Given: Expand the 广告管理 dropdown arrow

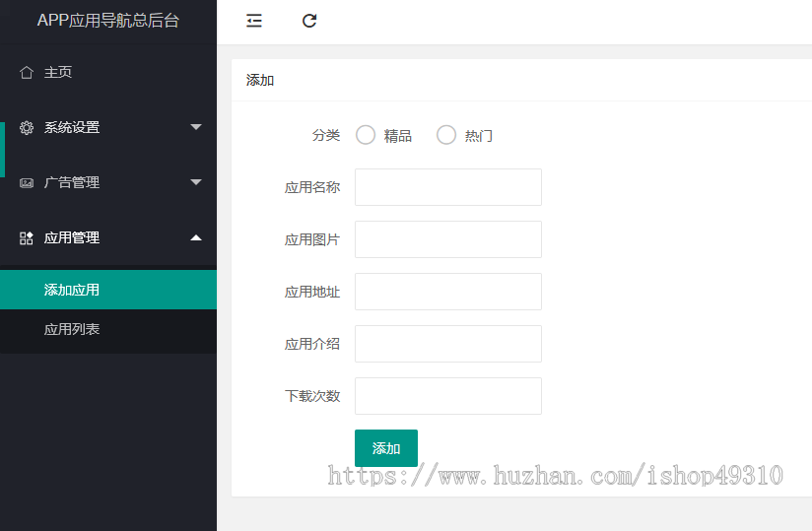Looking at the screenshot, I should [196, 182].
